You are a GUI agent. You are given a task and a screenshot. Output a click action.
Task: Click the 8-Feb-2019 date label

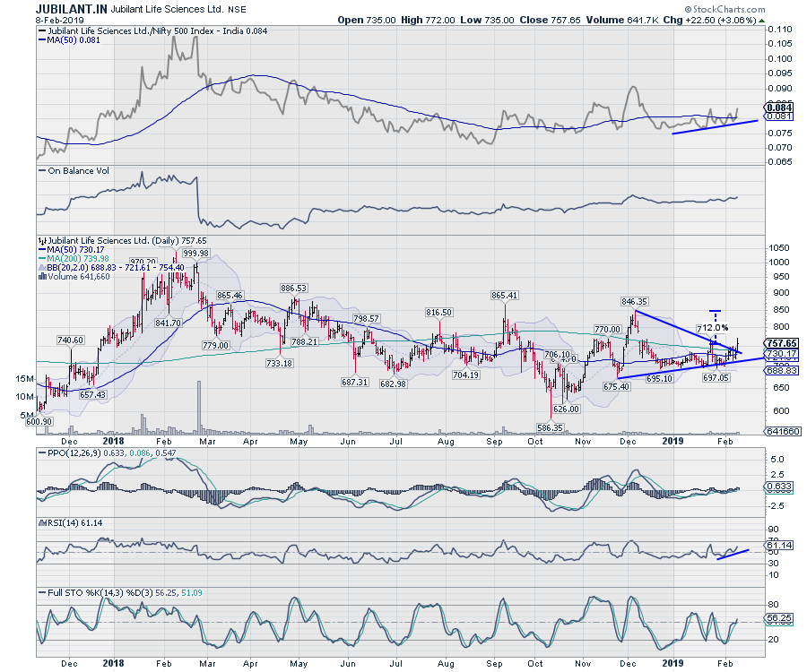click(59, 21)
